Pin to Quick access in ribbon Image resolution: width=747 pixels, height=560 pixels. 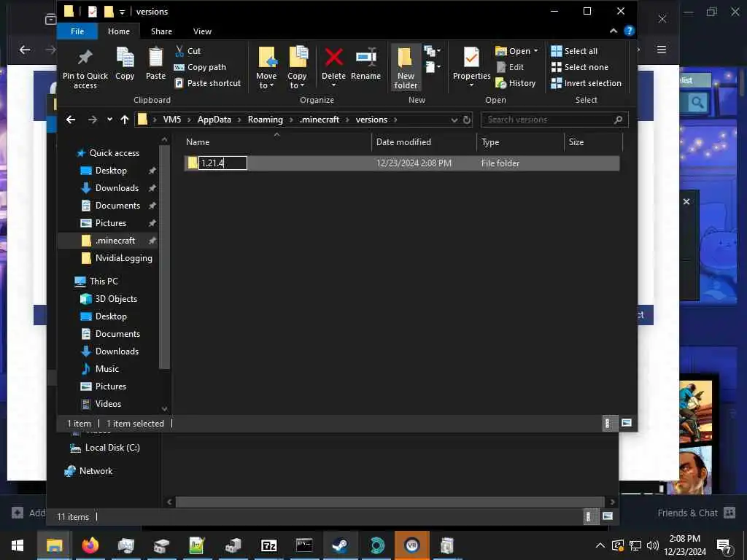pos(85,68)
